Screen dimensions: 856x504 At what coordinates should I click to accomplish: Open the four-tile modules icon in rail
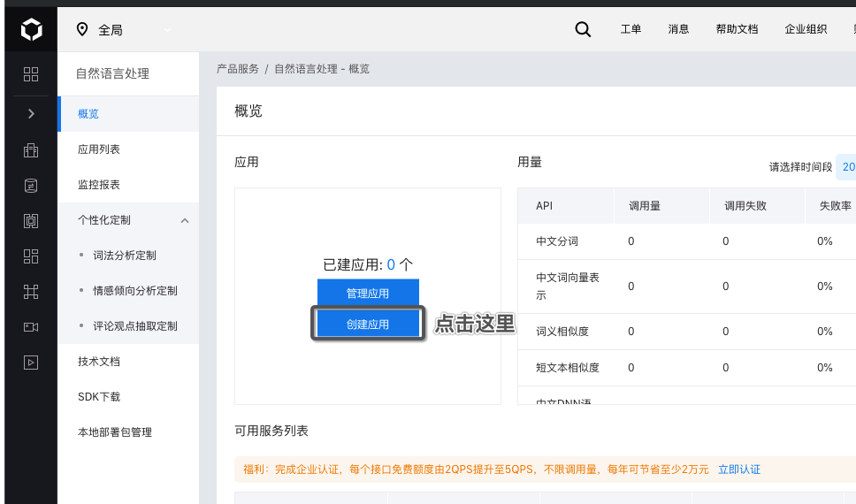tap(31, 256)
